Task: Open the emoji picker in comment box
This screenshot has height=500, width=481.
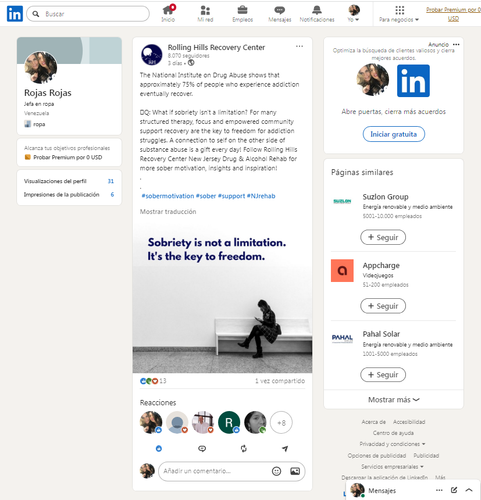Action: point(276,471)
